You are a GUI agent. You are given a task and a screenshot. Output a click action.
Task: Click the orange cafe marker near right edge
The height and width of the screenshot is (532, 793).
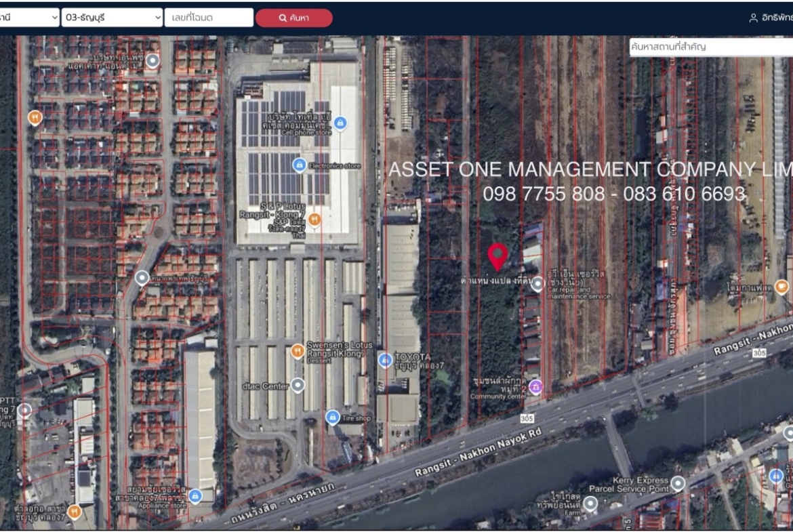pyautogui.click(x=782, y=287)
